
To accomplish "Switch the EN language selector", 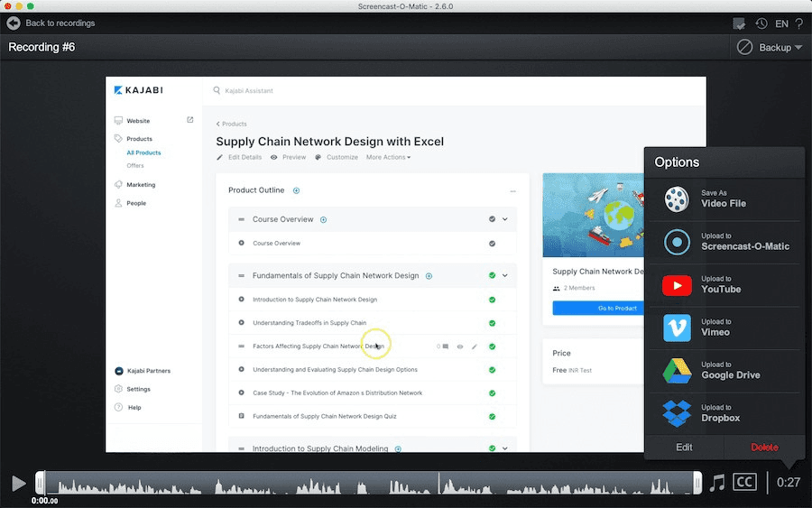I will [x=781, y=23].
